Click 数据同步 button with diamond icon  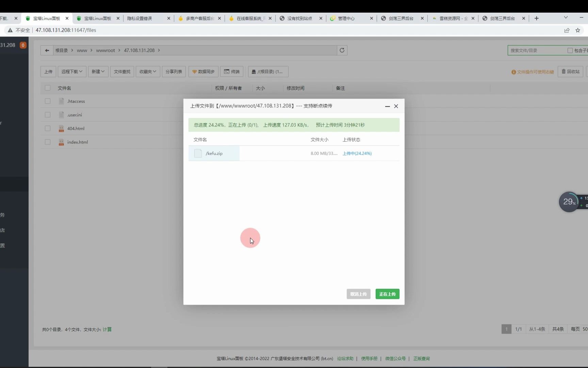tap(203, 72)
